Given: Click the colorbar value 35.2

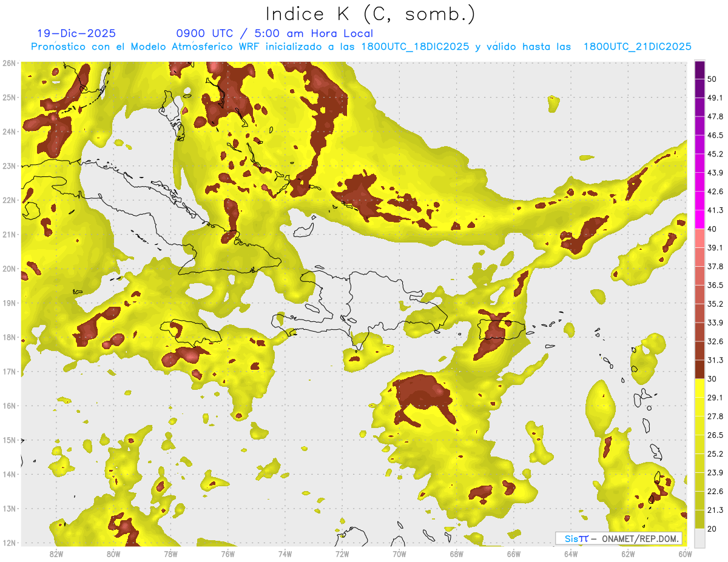Looking at the screenshot, I should [715, 304].
